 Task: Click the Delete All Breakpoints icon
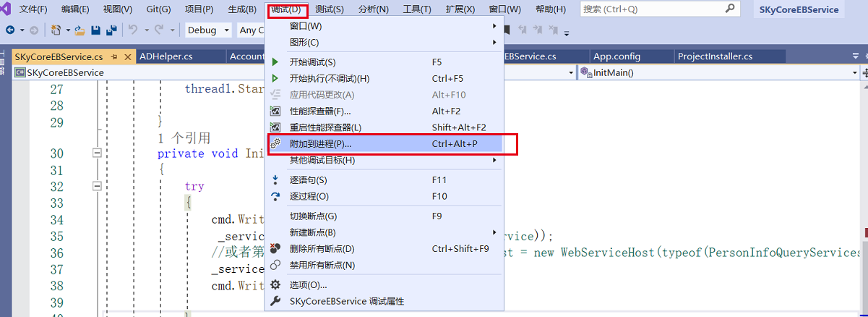pos(275,248)
